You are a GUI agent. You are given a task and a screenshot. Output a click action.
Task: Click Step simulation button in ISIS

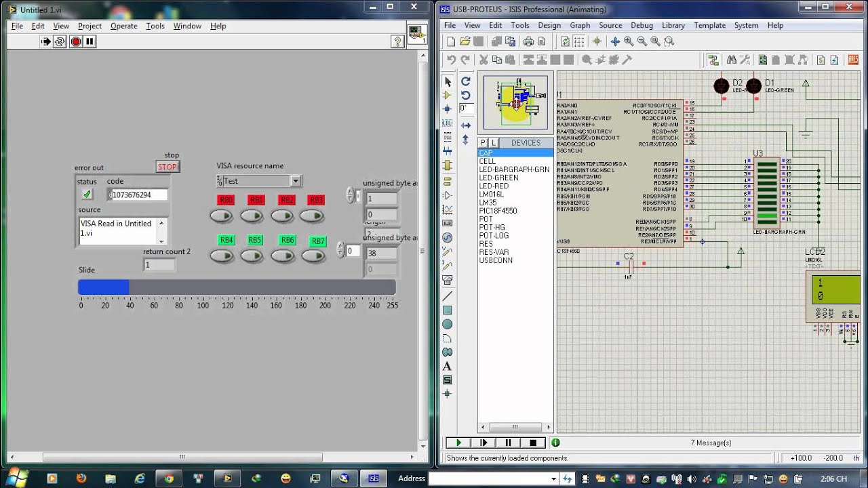pyautogui.click(x=484, y=443)
